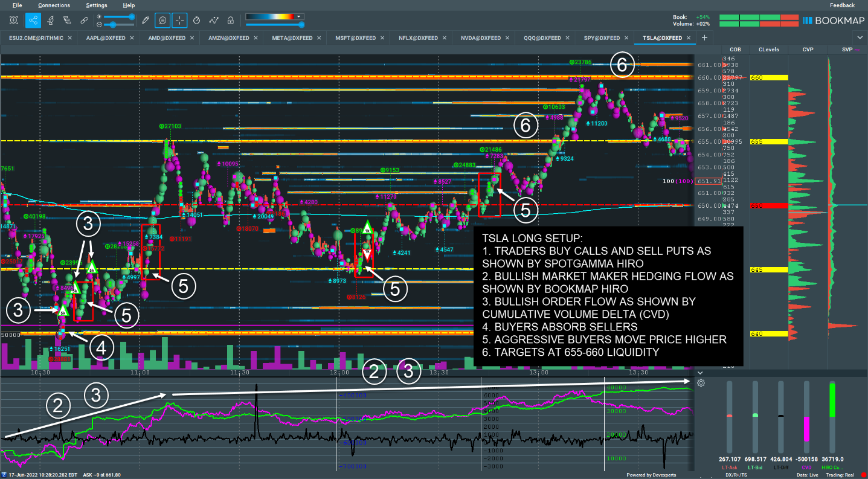Click the COB column header
The height and width of the screenshot is (479, 868).
coord(735,49)
